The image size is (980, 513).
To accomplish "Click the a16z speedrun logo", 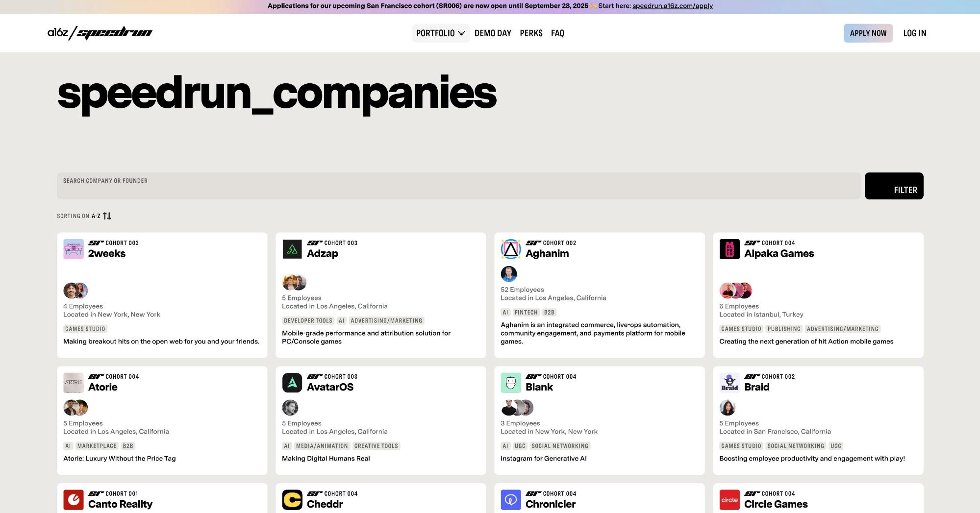I will (x=100, y=33).
